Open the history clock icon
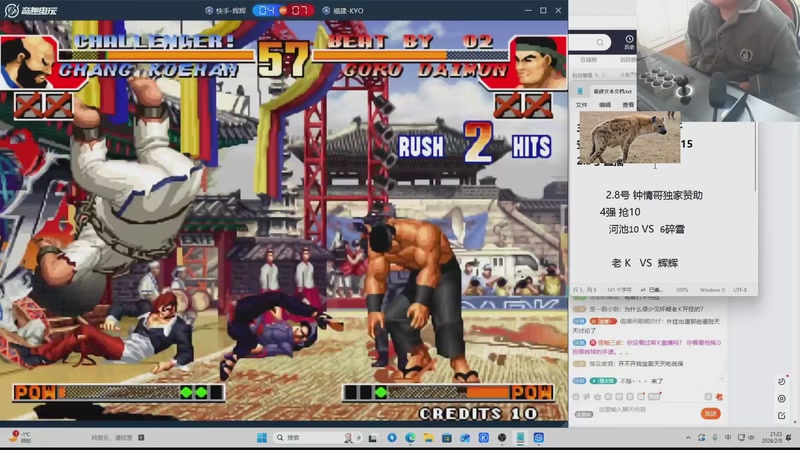This screenshot has width=800, height=450. click(x=629, y=39)
